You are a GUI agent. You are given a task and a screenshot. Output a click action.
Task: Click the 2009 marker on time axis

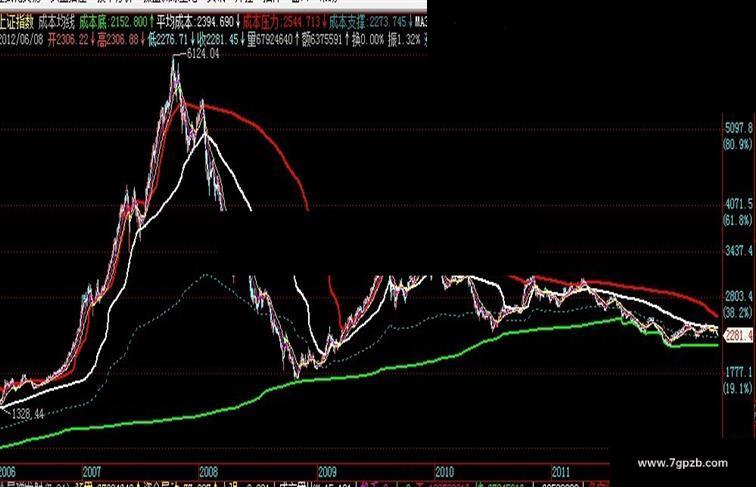click(x=327, y=472)
